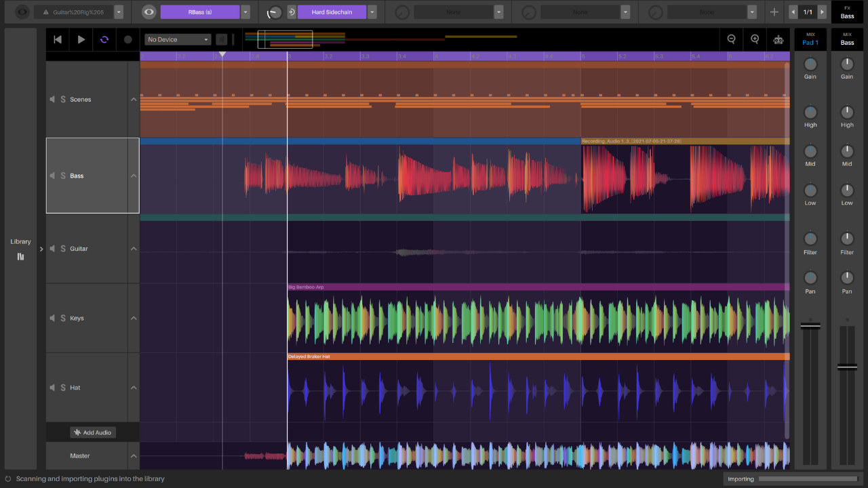Zoom in the timeline with magnifier icon
This screenshot has width=868, height=488.
755,39
